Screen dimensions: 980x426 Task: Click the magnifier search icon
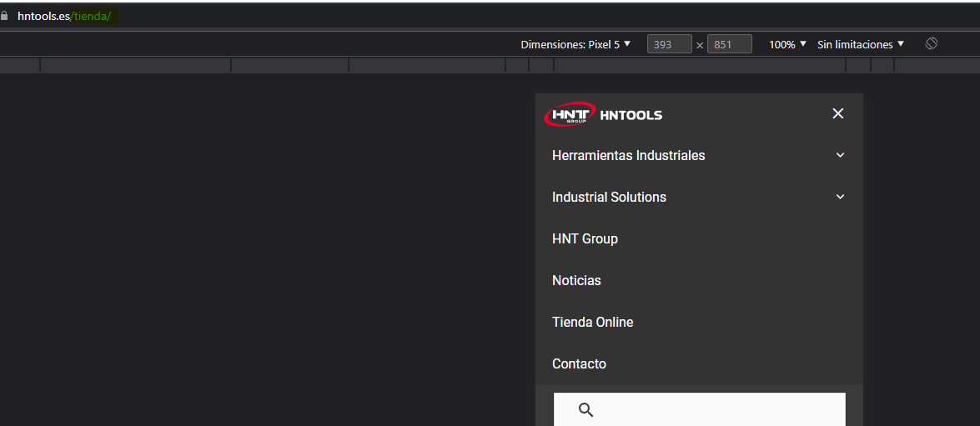[x=585, y=410]
